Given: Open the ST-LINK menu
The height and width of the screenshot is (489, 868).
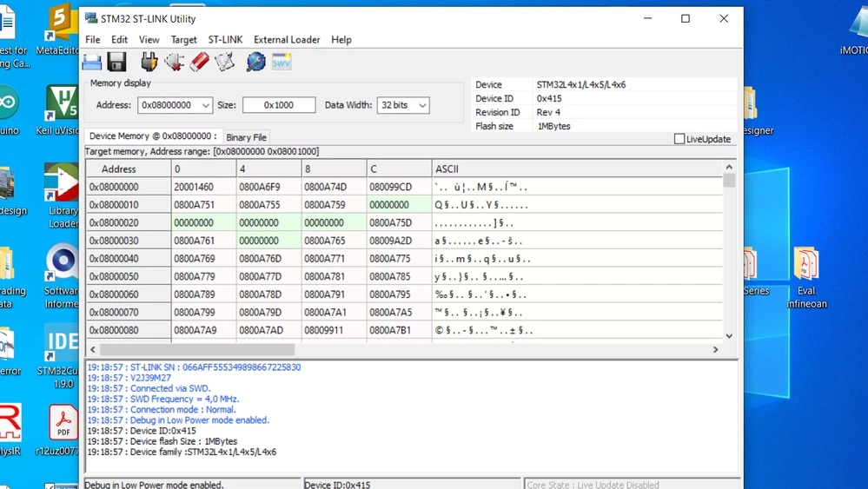Looking at the screenshot, I should coord(225,40).
